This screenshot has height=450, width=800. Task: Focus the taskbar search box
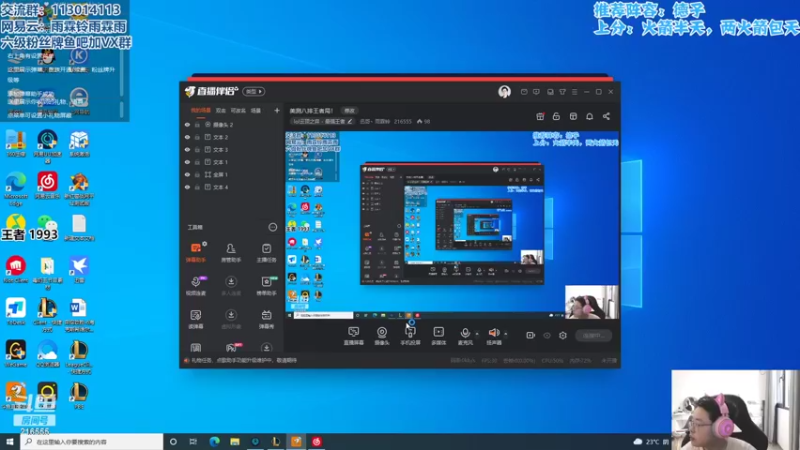click(92, 441)
